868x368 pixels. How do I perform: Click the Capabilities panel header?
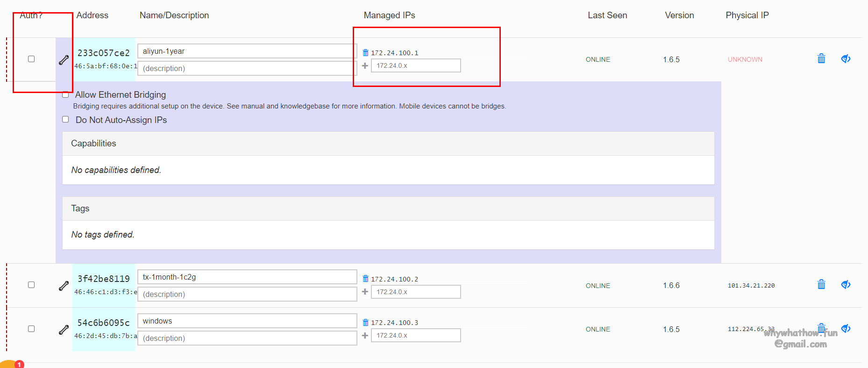point(388,144)
